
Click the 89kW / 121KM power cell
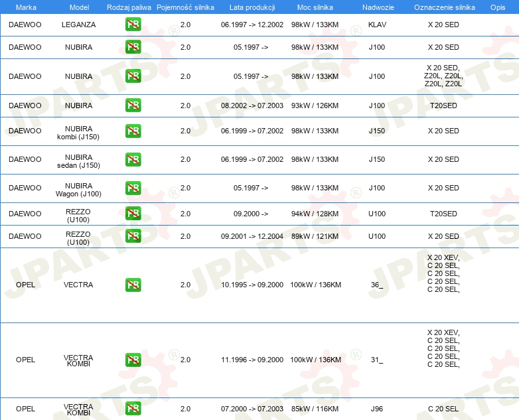[315, 236]
